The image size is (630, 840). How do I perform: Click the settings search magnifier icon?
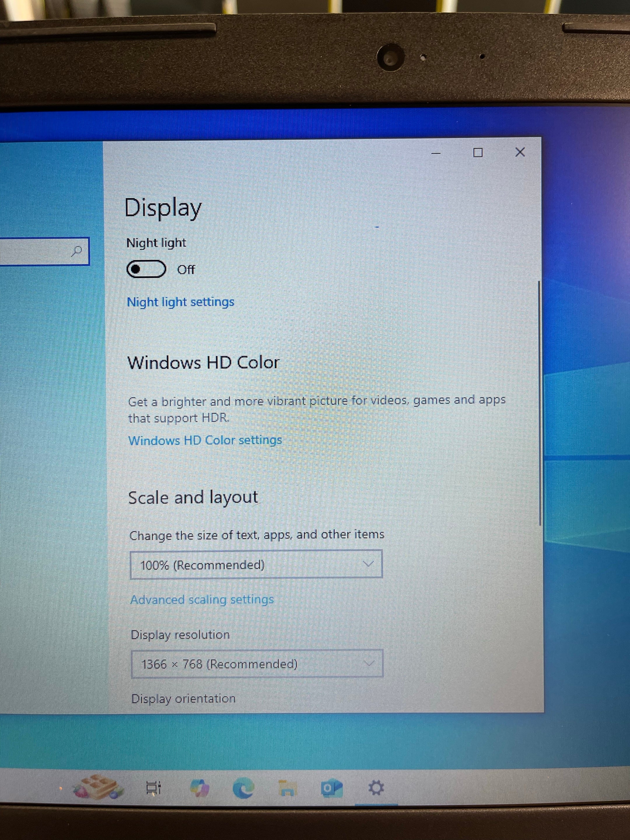click(77, 251)
